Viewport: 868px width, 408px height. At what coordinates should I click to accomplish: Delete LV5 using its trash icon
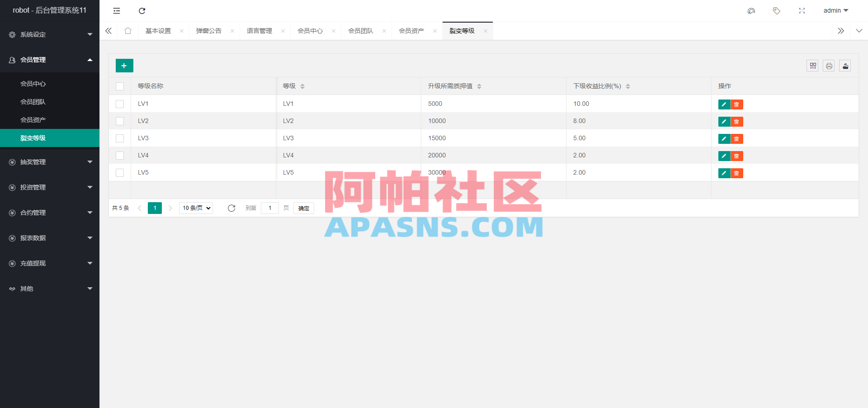(736, 173)
